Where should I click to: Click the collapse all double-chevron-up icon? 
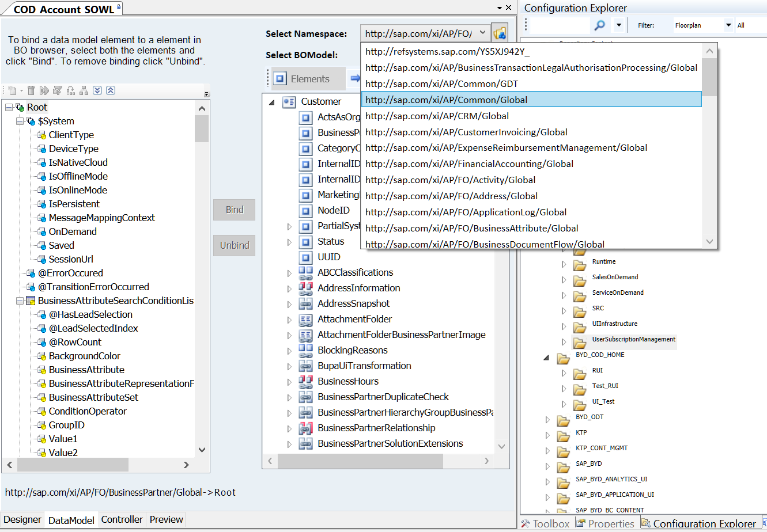coord(111,90)
